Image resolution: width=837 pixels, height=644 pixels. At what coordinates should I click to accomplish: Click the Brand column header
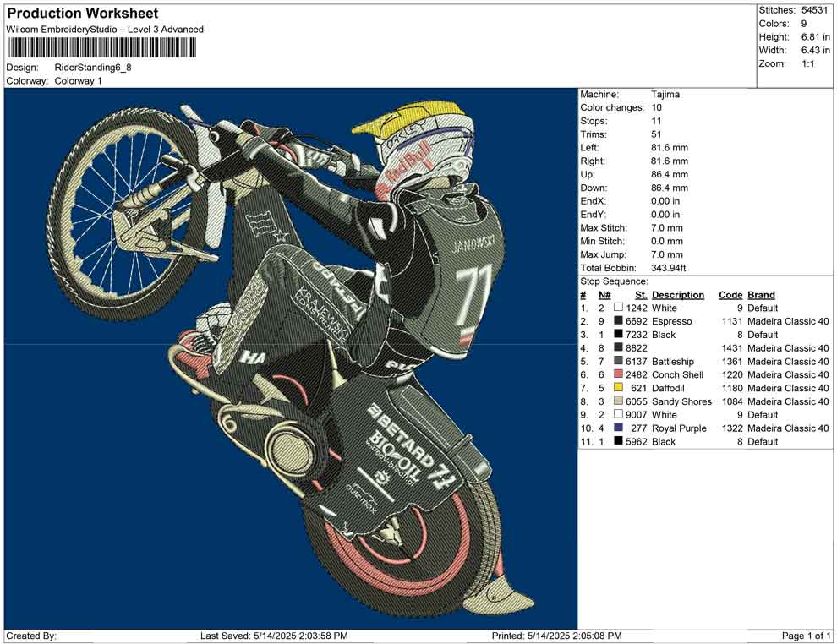761,294
